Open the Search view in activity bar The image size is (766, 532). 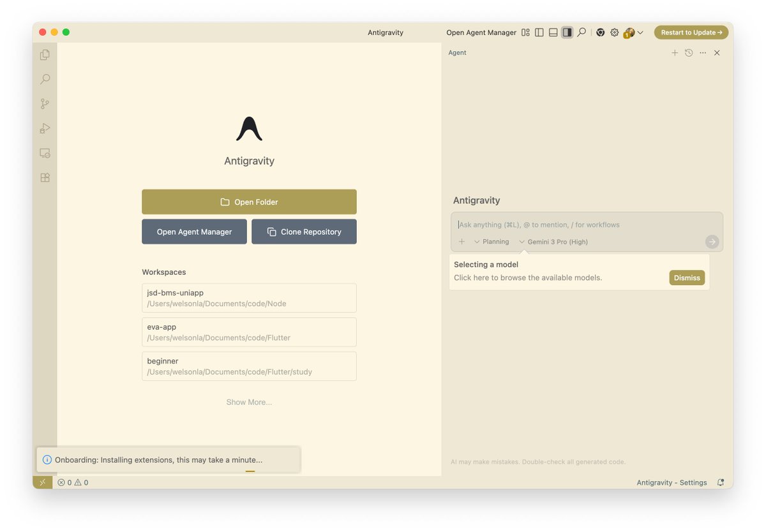(45, 79)
